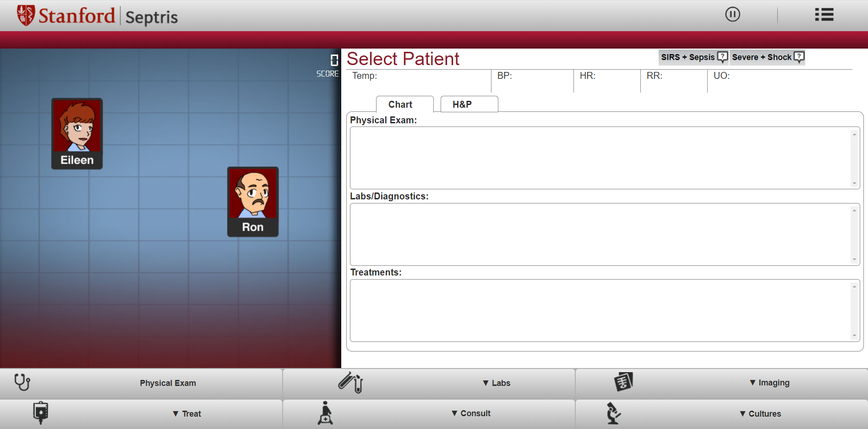Click the IV bag Treat icon

[41, 413]
